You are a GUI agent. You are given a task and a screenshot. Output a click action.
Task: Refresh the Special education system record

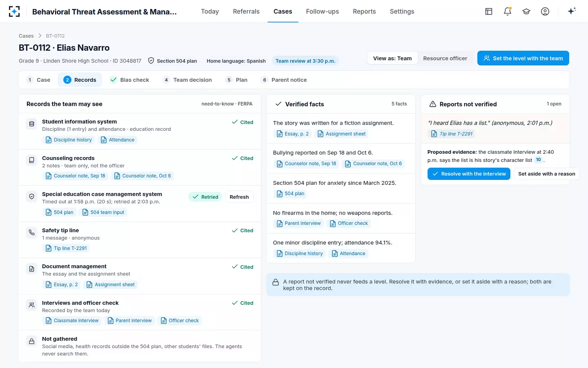click(239, 197)
